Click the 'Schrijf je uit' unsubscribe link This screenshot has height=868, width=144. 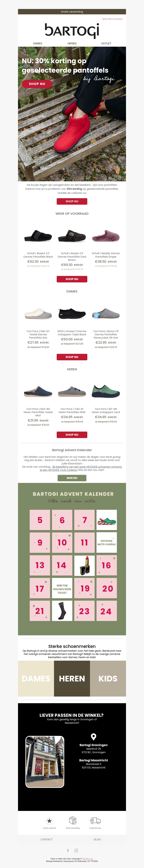(x=87, y=858)
